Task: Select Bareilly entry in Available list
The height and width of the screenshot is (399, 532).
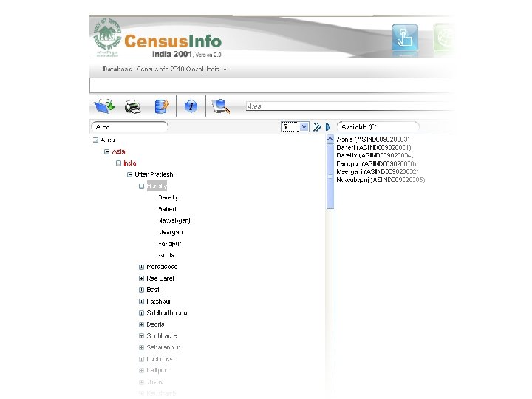Action: point(375,156)
